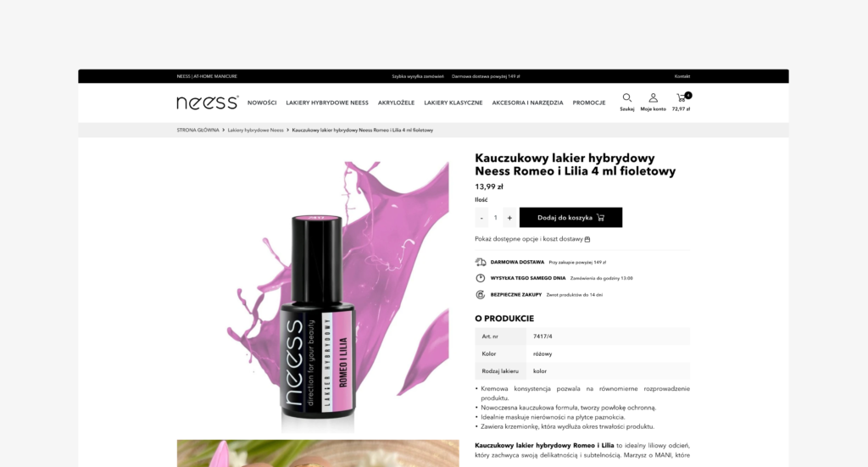The width and height of the screenshot is (868, 467).
Task: Click Lakiery hybrydowe Neess breadcrumb
Action: coord(255,130)
